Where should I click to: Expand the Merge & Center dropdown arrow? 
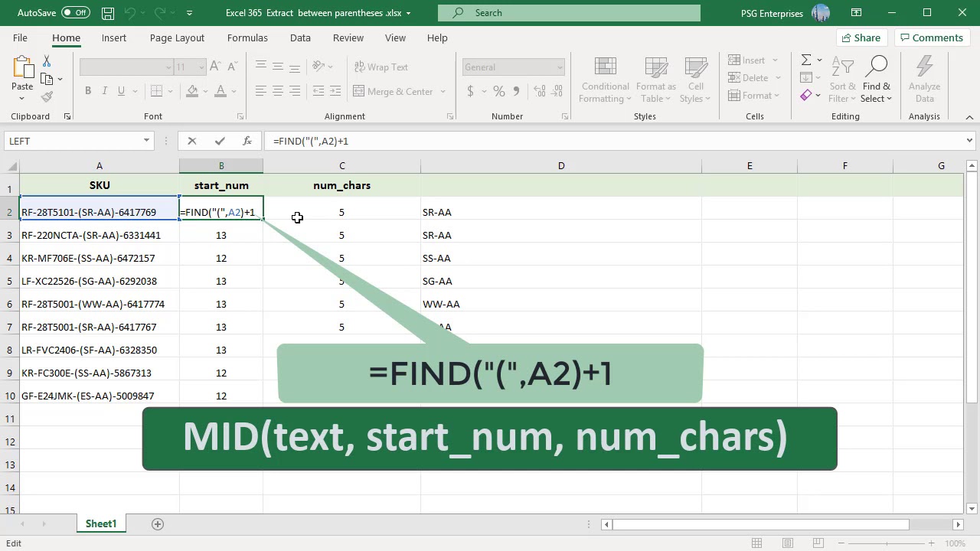(443, 92)
